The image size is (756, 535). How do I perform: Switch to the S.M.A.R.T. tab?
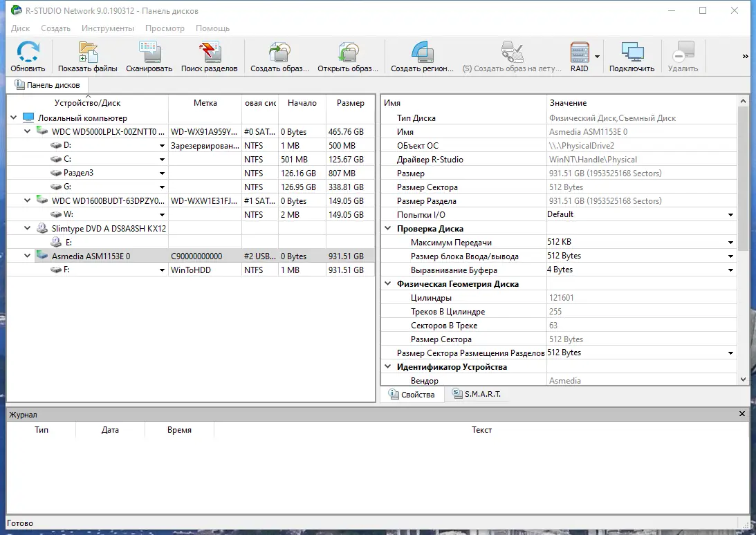pos(477,394)
